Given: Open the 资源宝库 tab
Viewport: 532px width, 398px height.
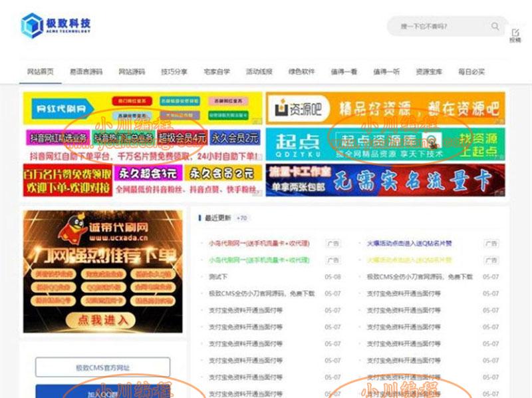Looking at the screenshot, I should click(429, 72).
